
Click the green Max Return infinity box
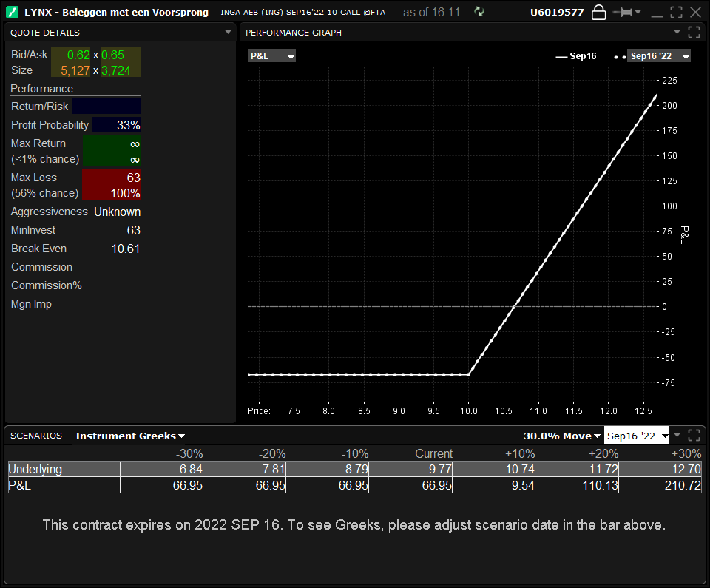(x=112, y=152)
